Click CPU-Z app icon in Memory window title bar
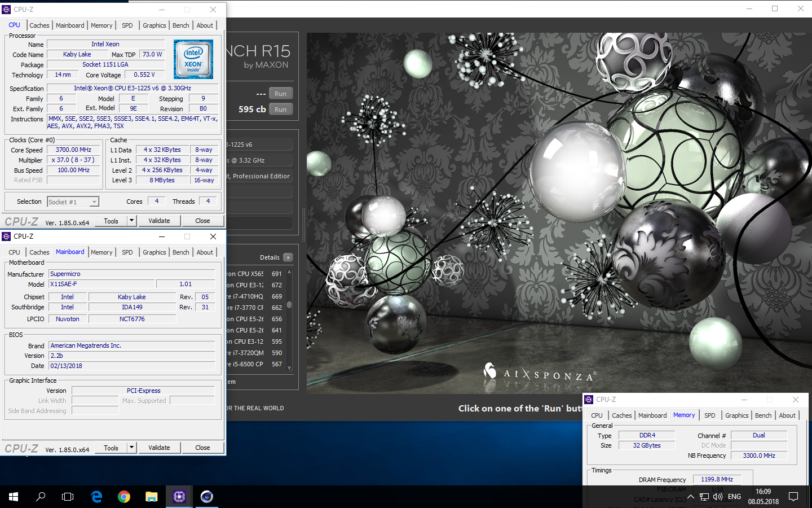This screenshot has width=812, height=508. (589, 400)
